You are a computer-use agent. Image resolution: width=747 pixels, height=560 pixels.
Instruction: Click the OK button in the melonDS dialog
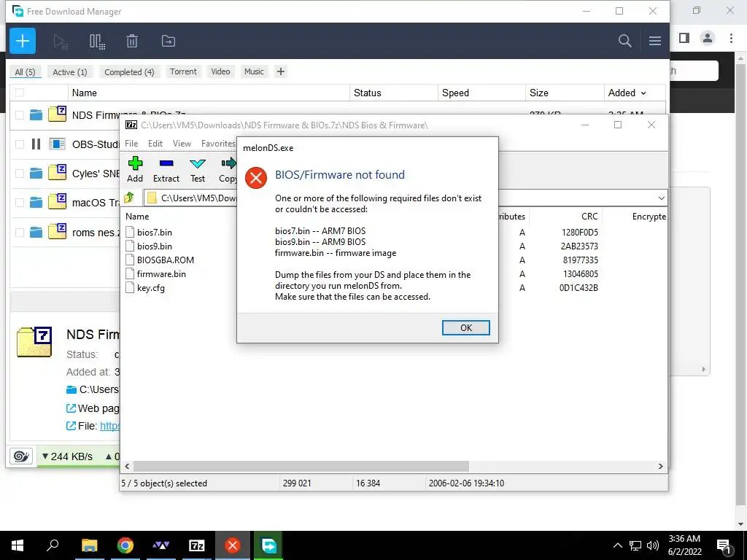point(465,327)
